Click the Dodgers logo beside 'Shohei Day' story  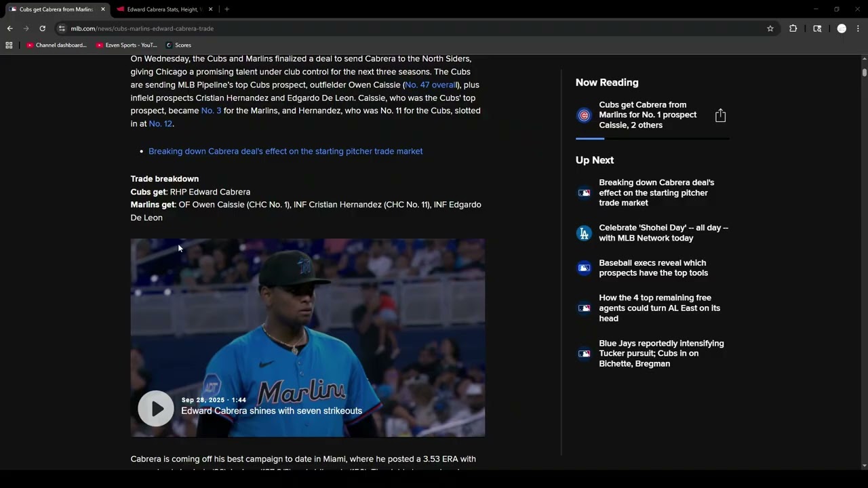(584, 233)
